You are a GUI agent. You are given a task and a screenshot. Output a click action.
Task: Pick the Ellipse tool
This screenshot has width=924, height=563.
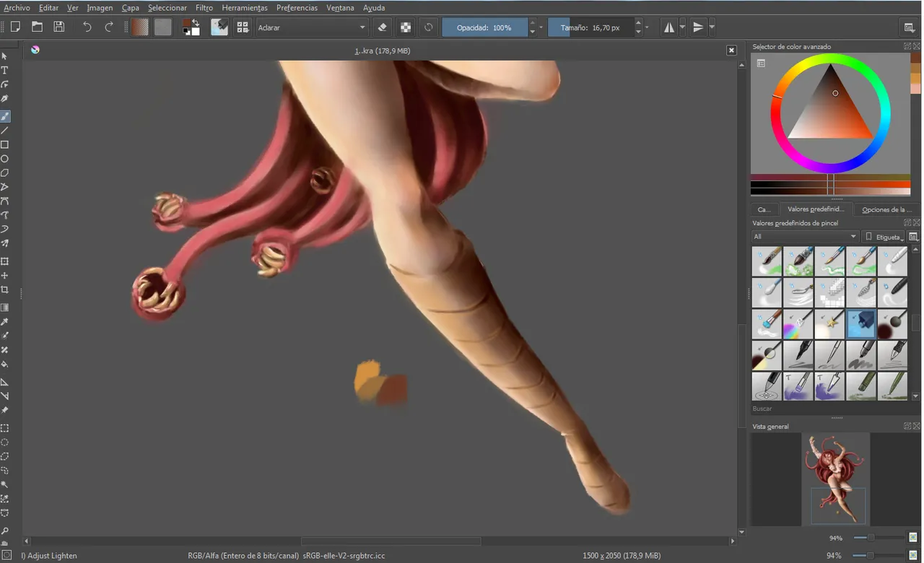[4, 159]
